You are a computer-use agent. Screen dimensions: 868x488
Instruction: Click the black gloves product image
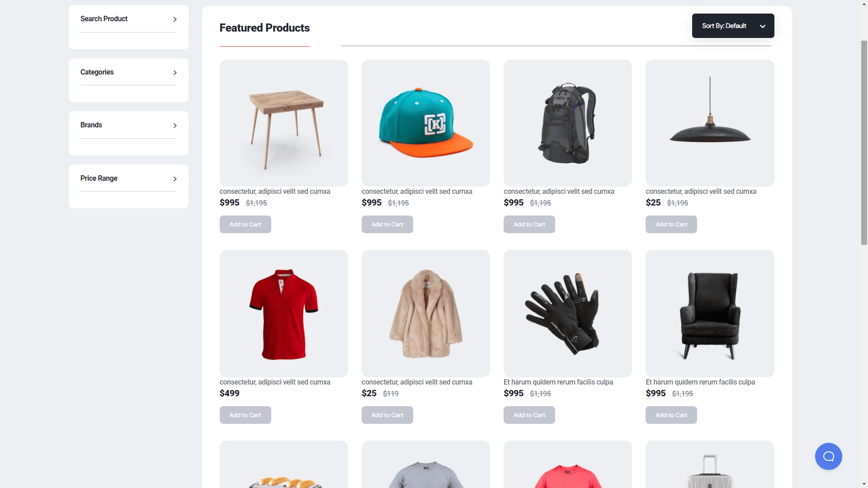pyautogui.click(x=568, y=314)
